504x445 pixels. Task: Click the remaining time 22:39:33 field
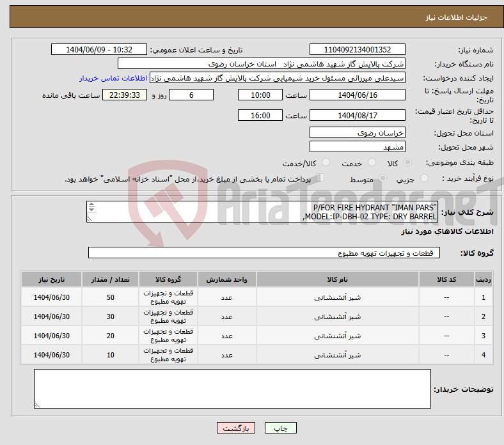pos(125,95)
